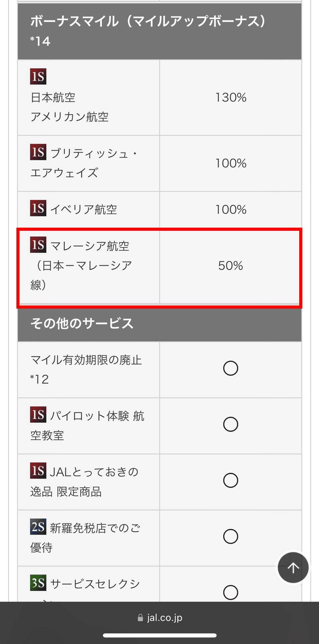Click the 50% bonus value in highlighted row
Image resolution: width=319 pixels, height=644 pixels.
tap(231, 266)
